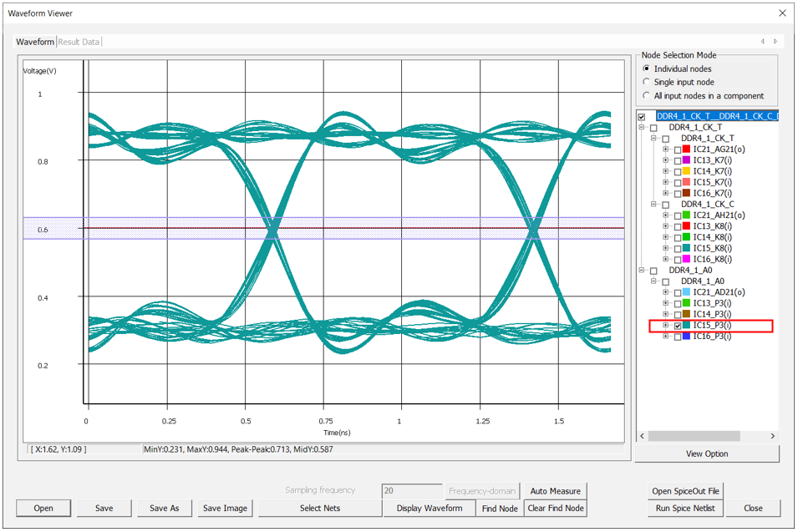Collapse the DDR4_1_A0 top-level tree group
This screenshot has width=798, height=532.
point(642,271)
